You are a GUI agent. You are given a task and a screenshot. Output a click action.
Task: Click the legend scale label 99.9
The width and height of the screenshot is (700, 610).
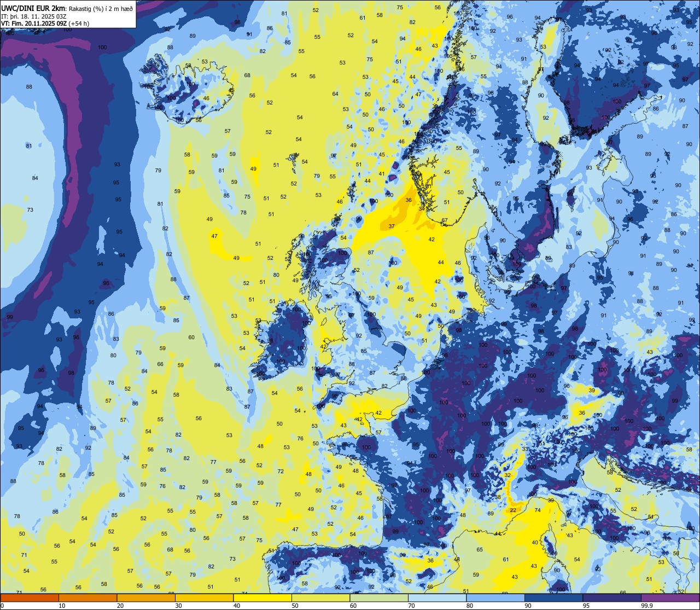click(647, 606)
